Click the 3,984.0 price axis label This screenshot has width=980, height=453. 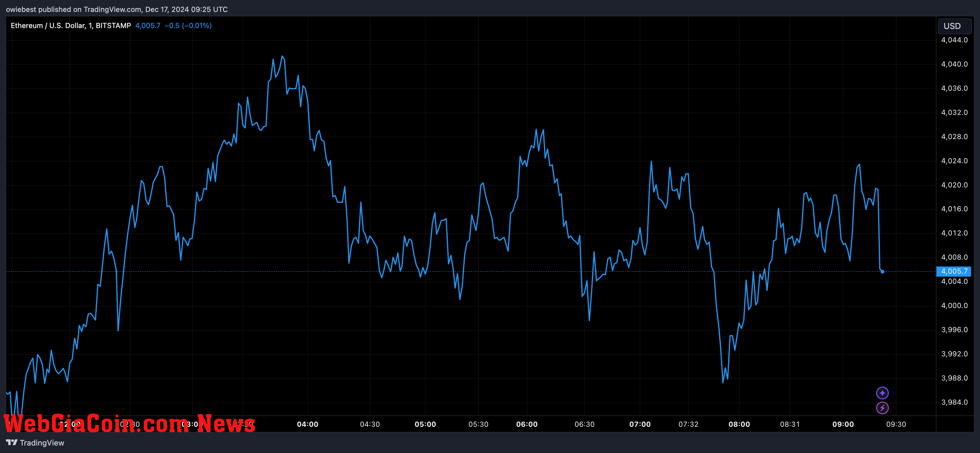954,402
